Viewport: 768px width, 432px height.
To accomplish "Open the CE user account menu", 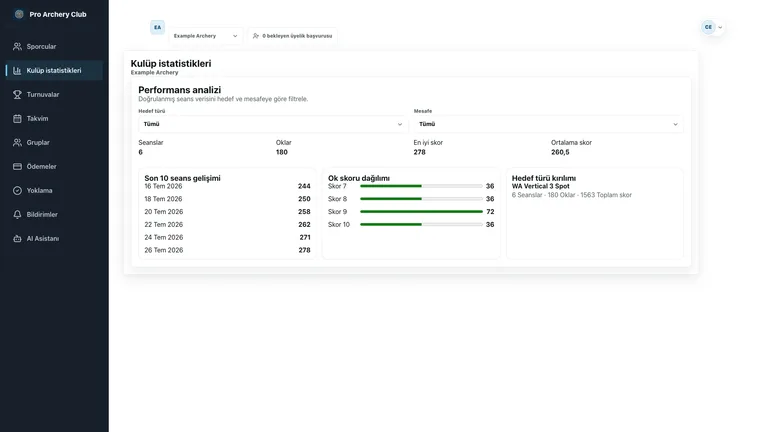I will [712, 27].
